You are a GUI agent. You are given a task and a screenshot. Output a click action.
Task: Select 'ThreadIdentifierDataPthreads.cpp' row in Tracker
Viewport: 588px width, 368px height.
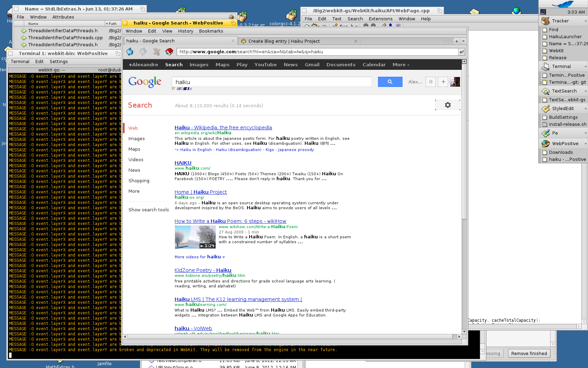[x=68, y=38]
